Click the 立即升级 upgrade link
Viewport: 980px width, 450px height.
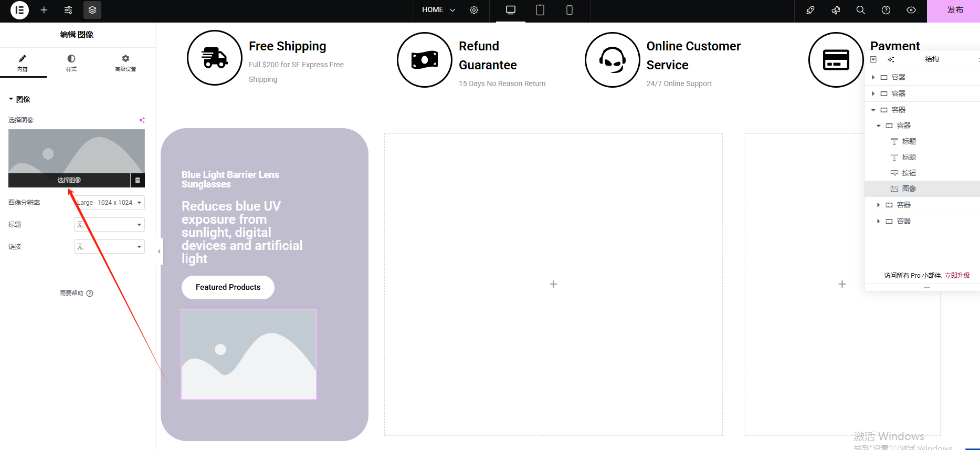[957, 275]
